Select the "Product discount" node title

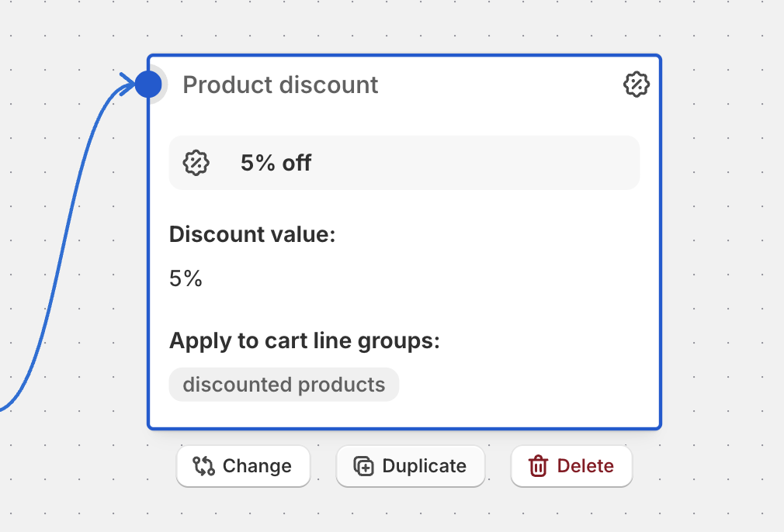tap(280, 85)
